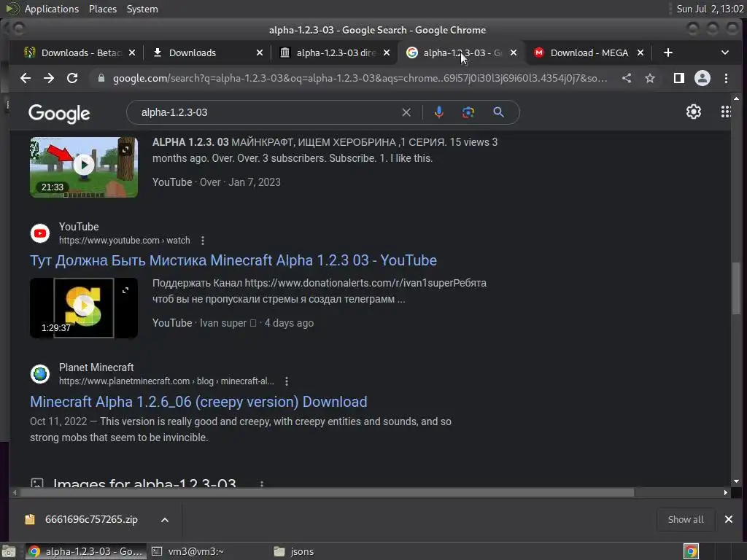The width and height of the screenshot is (747, 560).
Task: Open Minecraft Alpha 1.2.6_06 creepy version link
Action: click(x=198, y=402)
